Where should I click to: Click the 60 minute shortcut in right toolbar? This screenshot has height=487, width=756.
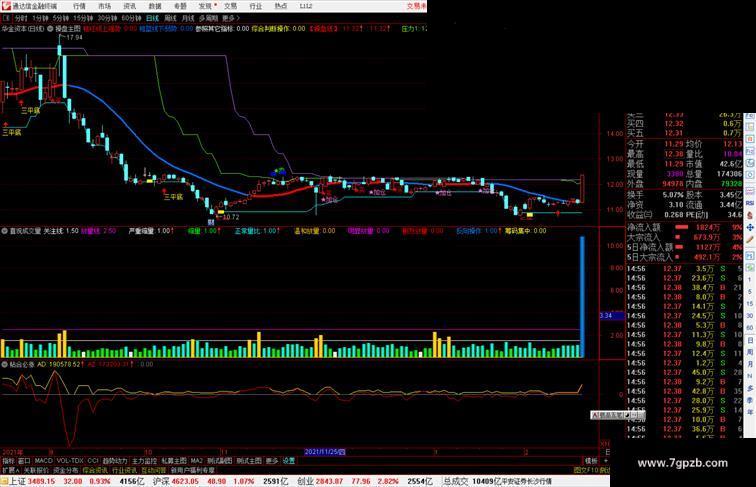(x=750, y=328)
